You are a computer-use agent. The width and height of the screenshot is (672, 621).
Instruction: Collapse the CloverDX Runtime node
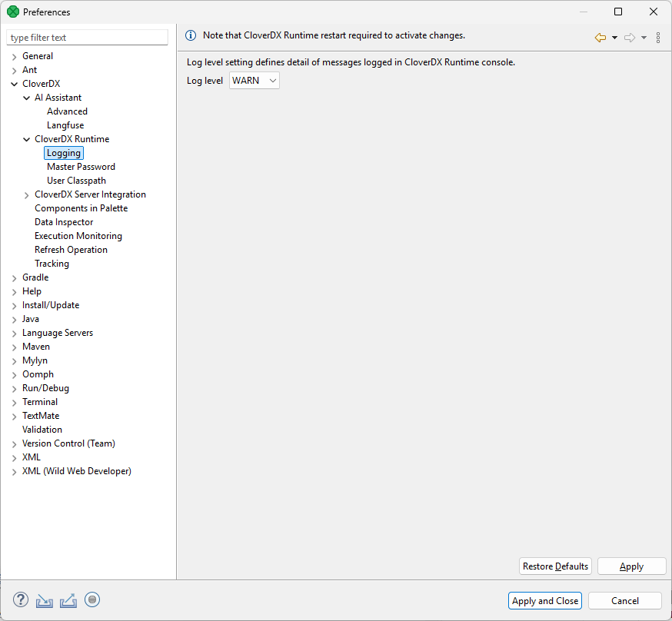(27, 140)
